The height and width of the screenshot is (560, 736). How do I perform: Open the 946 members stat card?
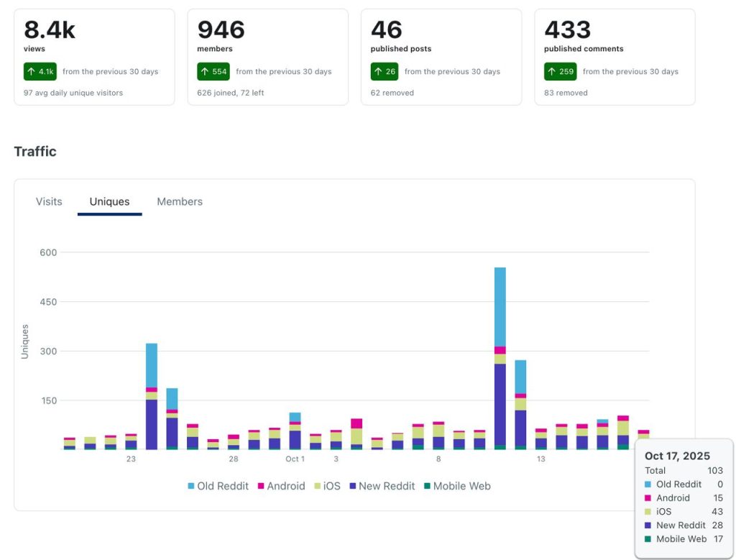(x=267, y=57)
